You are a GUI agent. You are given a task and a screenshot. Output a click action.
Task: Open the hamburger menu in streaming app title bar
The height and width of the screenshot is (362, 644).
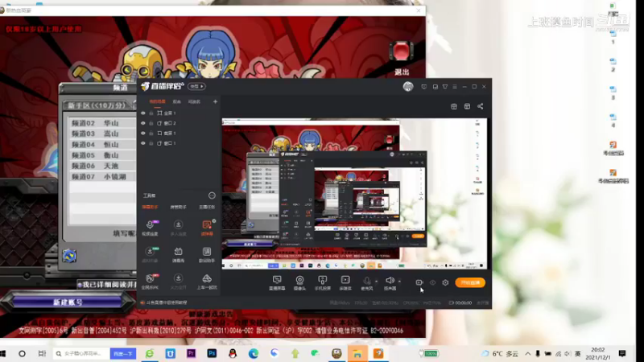(455, 87)
